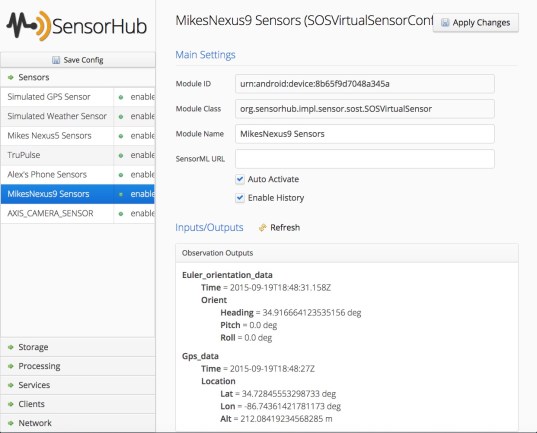Click status dot for Mikes Nexus5 Sensors

[121, 136]
